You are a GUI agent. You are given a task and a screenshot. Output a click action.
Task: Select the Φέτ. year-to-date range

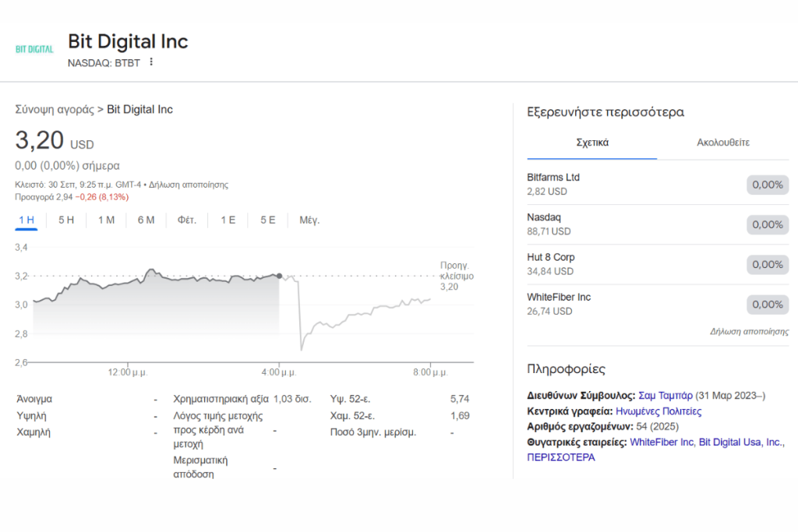(187, 220)
